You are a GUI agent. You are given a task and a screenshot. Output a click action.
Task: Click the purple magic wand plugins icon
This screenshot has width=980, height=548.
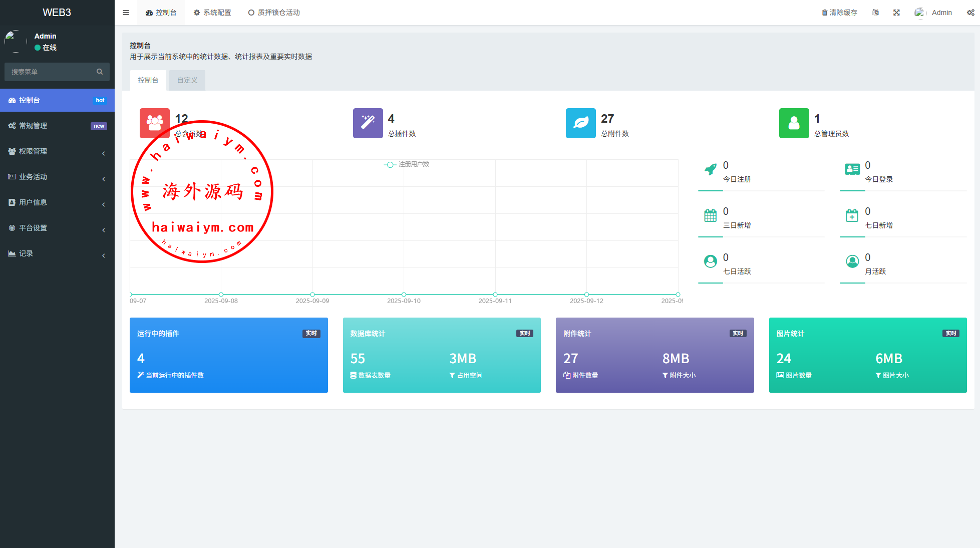368,123
